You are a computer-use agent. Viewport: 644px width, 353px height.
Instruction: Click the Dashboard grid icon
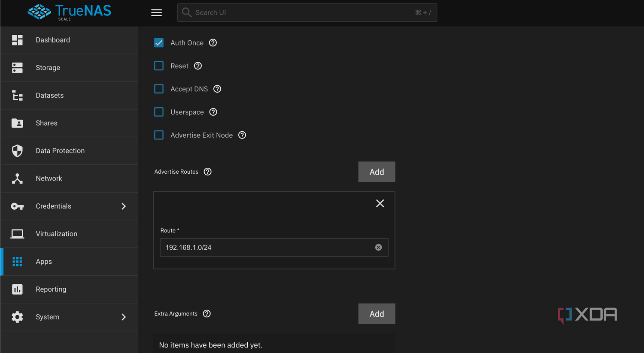pos(17,40)
